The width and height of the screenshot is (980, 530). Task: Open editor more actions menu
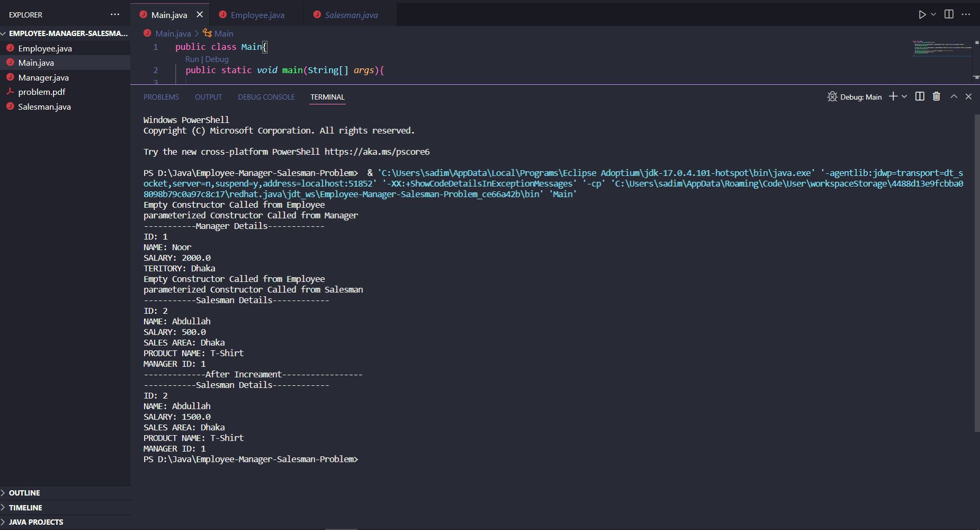point(966,14)
